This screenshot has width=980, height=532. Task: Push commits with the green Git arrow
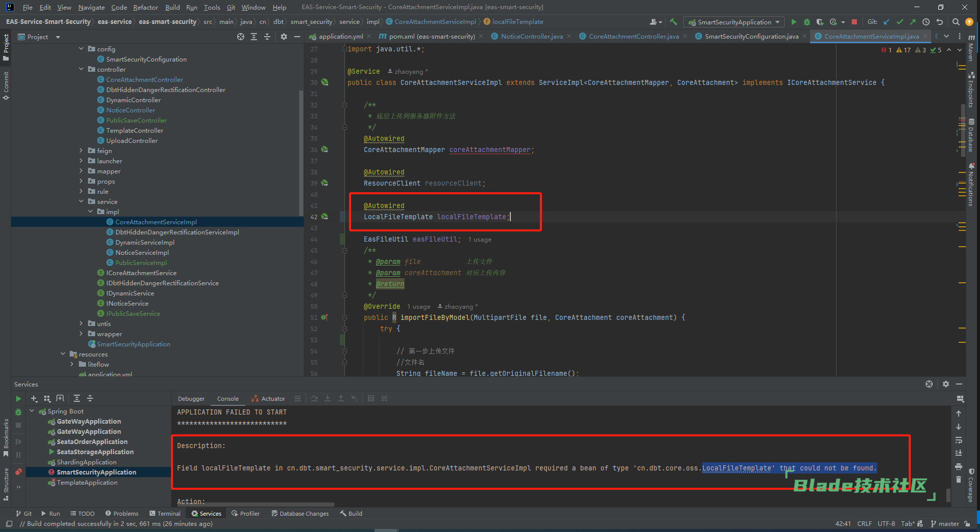[913, 22]
